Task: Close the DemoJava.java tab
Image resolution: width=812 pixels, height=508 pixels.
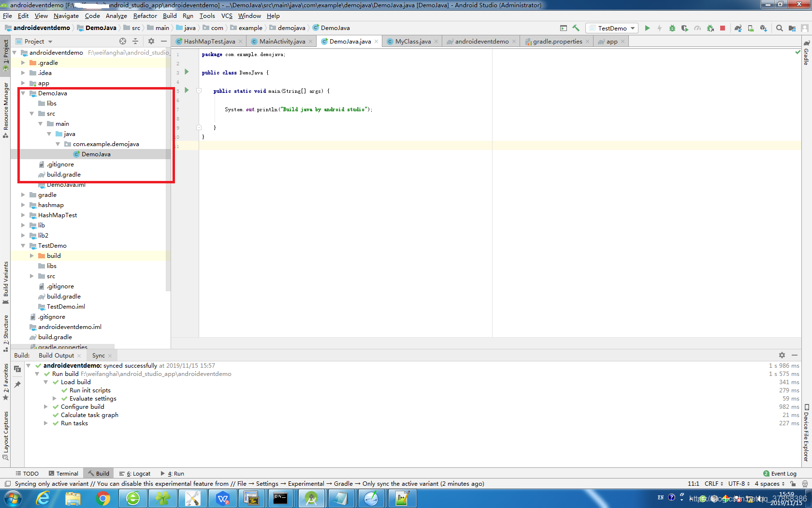Action: coord(377,42)
